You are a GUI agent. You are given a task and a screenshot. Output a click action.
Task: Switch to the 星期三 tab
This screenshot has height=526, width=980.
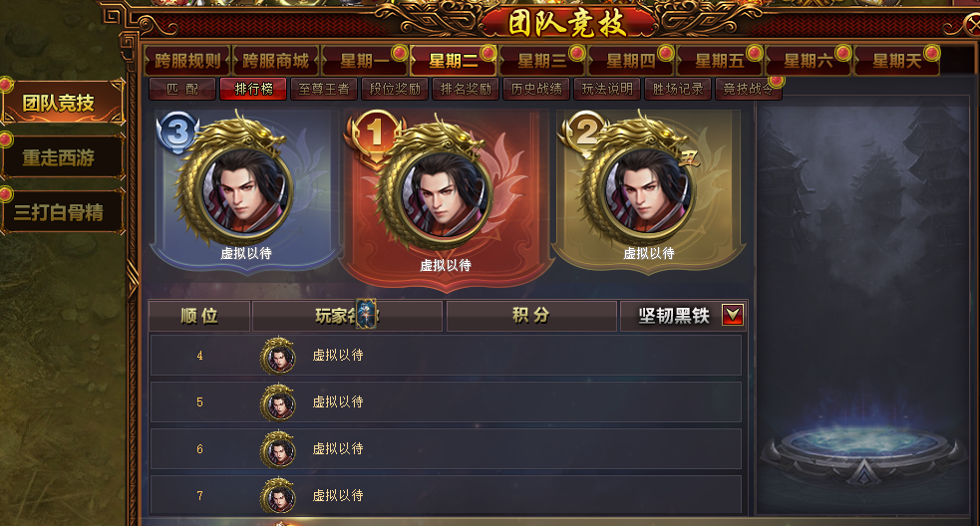click(542, 61)
